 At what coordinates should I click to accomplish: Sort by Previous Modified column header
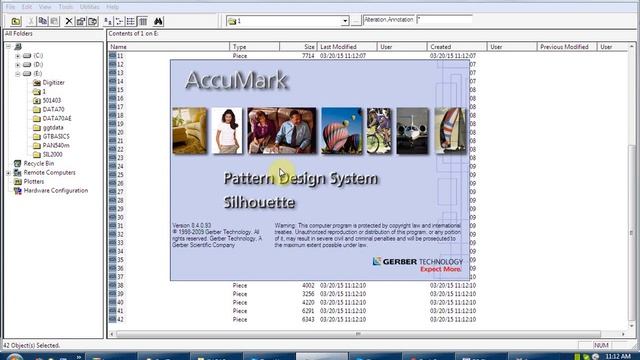[x=567, y=47]
